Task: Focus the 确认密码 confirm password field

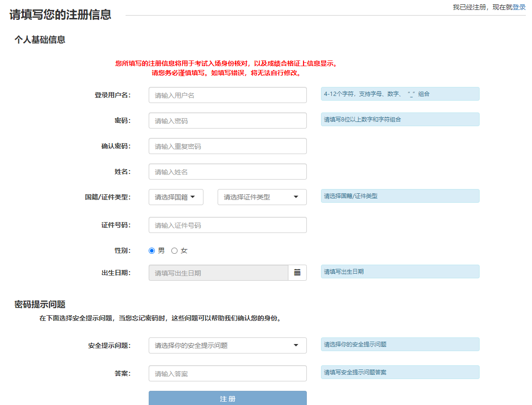Action: (x=228, y=146)
